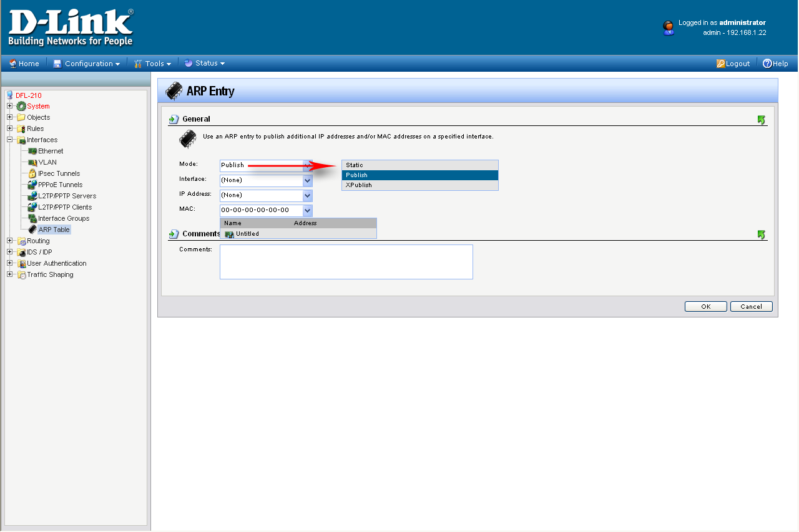Screen dimensions: 799x532
Task: Select Publish in the Mode list
Action: coord(420,175)
